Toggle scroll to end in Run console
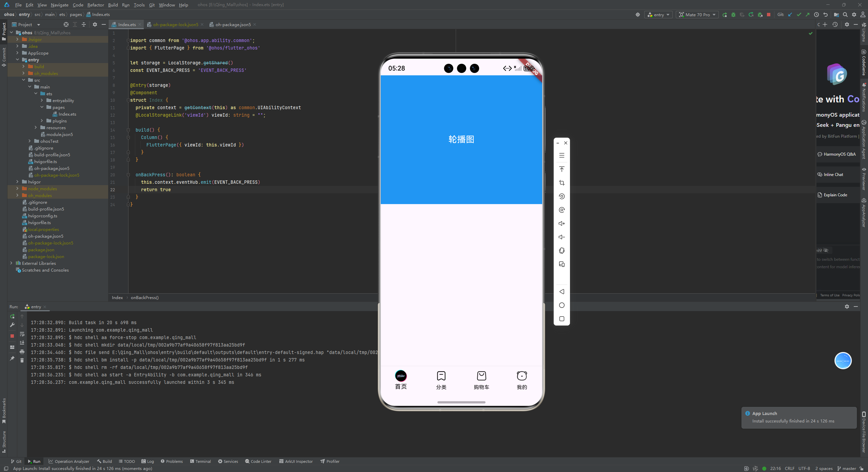This screenshot has height=472, width=868. pos(22,343)
